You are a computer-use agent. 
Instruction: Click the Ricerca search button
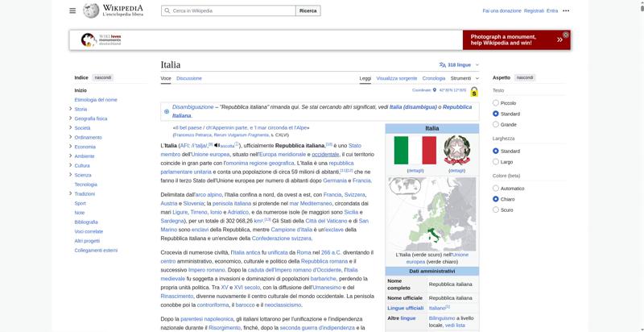(308, 10)
